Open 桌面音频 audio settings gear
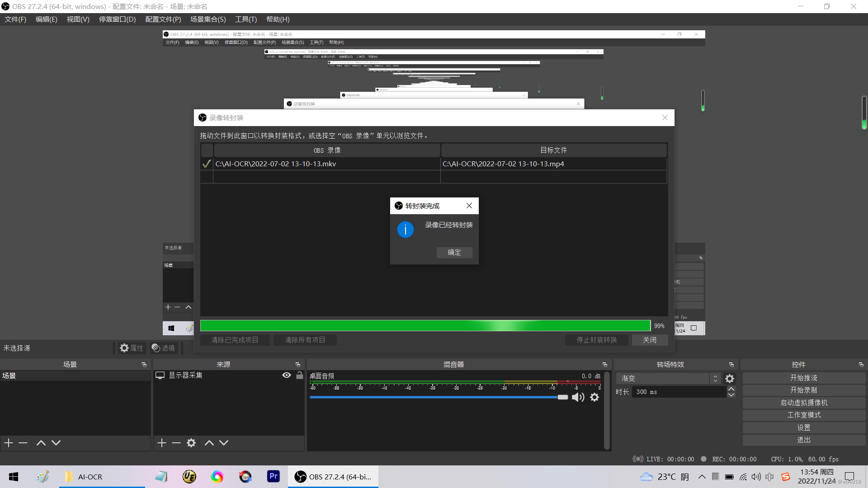868x488 pixels. coord(594,397)
